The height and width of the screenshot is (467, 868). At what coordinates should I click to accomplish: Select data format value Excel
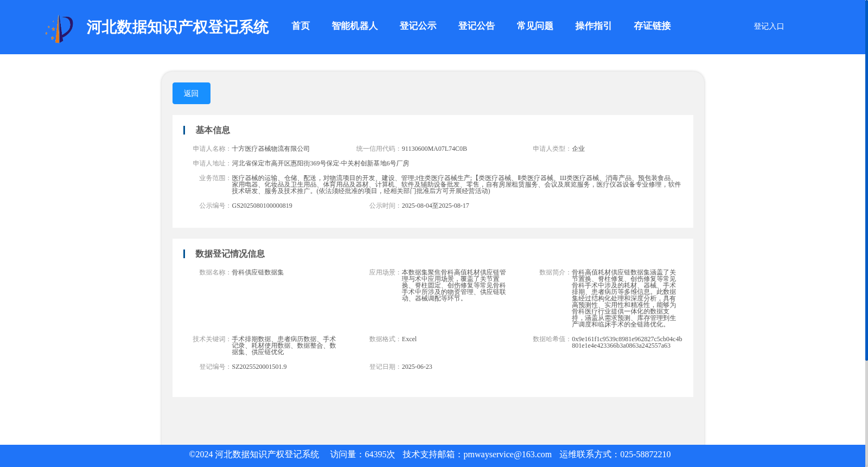coord(409,339)
